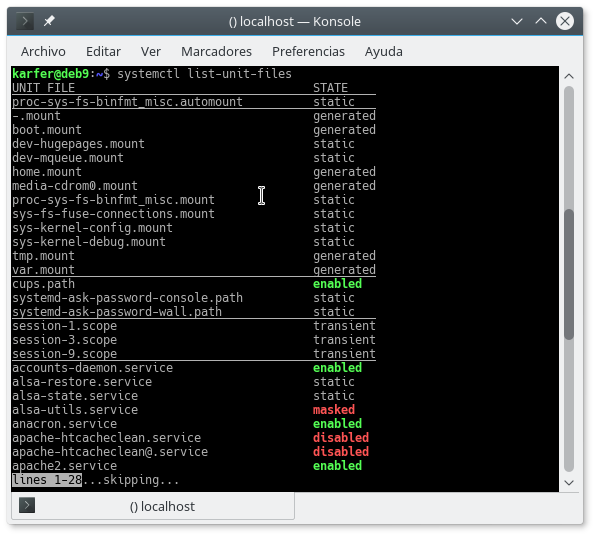Close the Konsole window
The image size is (596, 537).
[565, 21]
